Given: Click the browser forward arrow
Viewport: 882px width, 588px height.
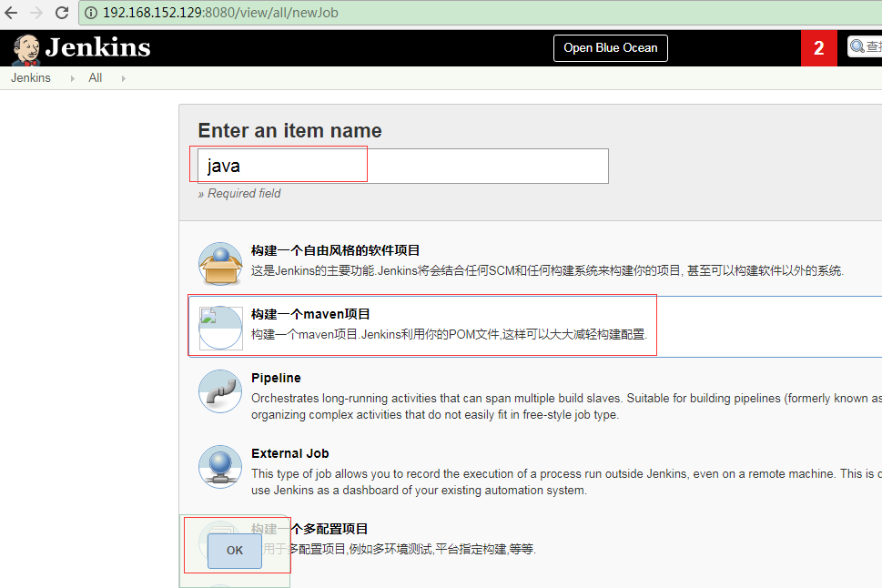Looking at the screenshot, I should (x=36, y=13).
